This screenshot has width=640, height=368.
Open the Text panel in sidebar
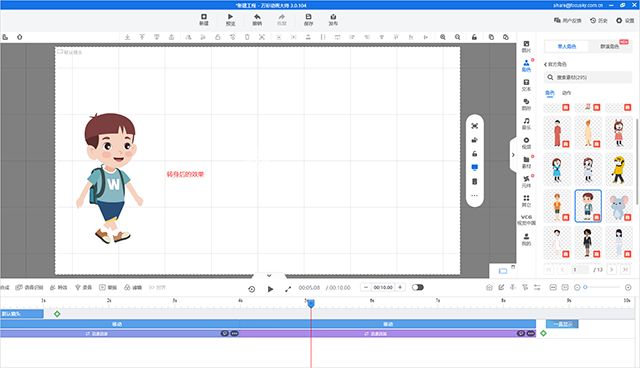click(527, 85)
